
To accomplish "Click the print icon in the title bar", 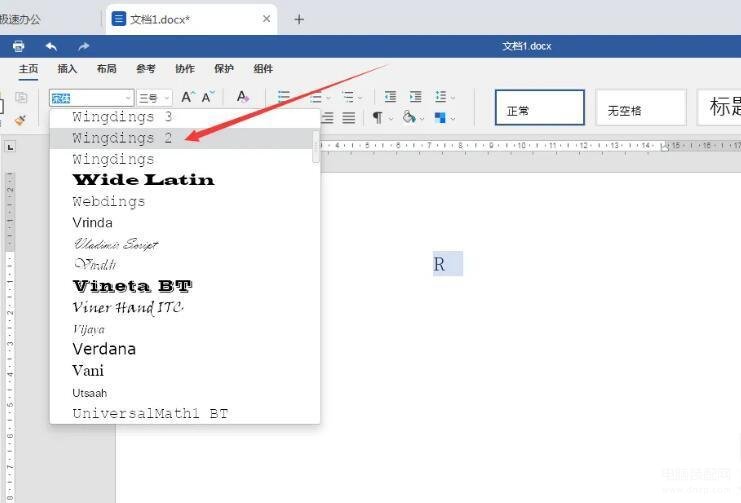I will [18, 46].
